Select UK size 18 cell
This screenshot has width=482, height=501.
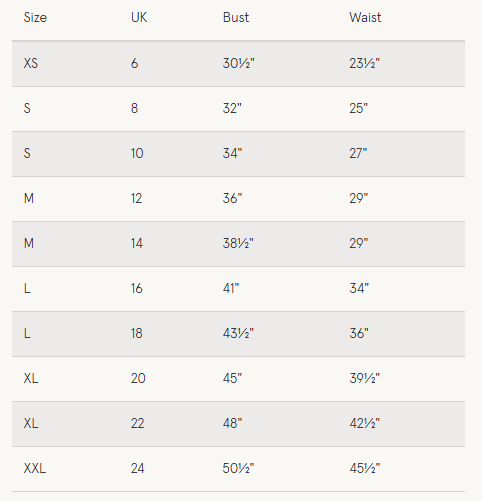click(x=137, y=333)
